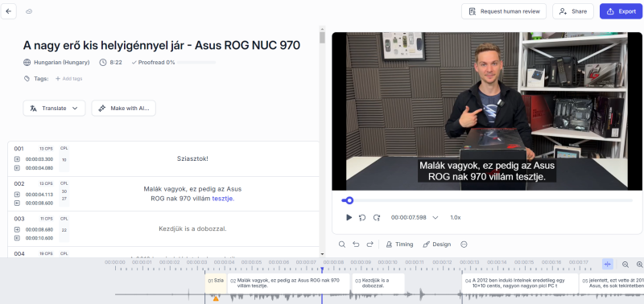Edit start time 00:00:03.300

pos(39,159)
